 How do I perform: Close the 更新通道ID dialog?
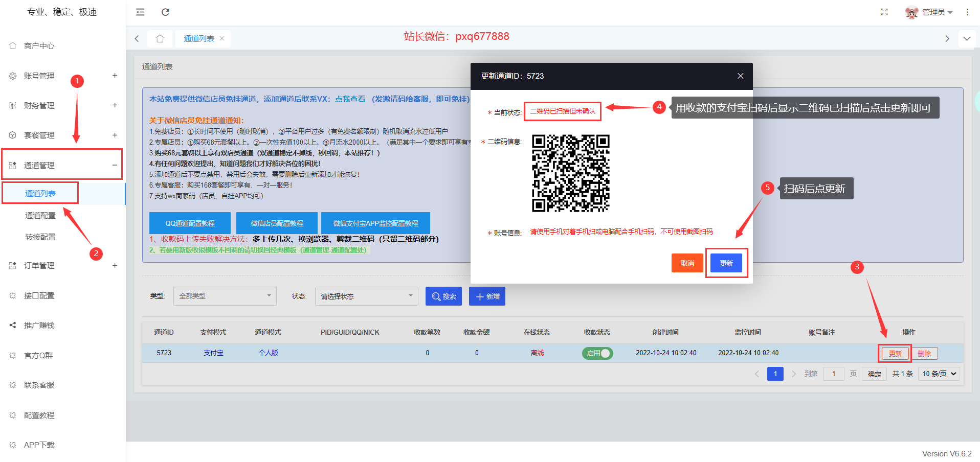(740, 76)
